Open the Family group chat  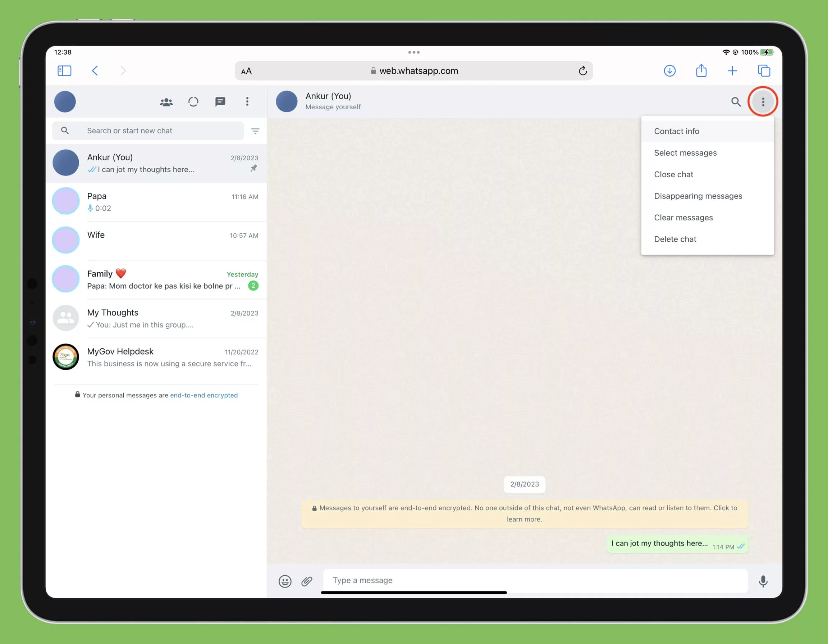156,279
